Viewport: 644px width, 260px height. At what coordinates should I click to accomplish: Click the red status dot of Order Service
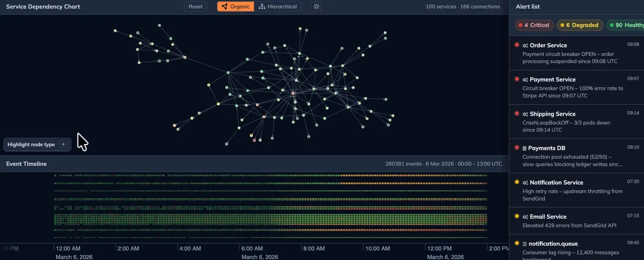(517, 45)
